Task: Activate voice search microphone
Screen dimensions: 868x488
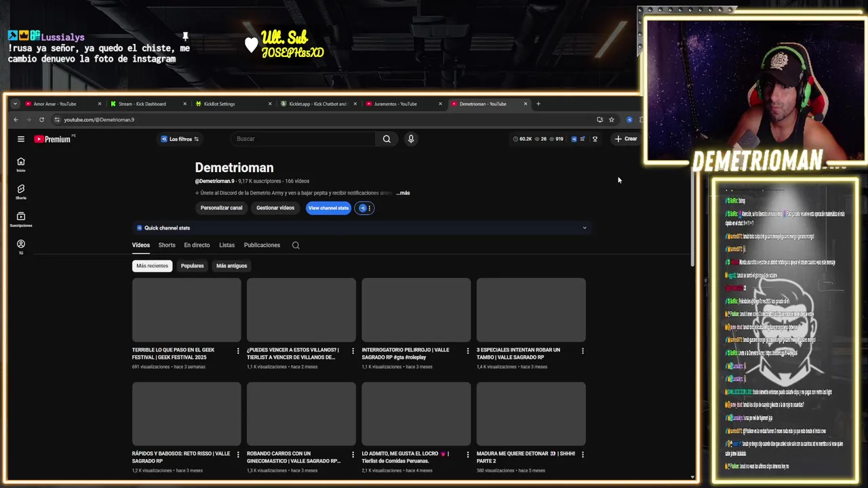Action: (x=411, y=139)
